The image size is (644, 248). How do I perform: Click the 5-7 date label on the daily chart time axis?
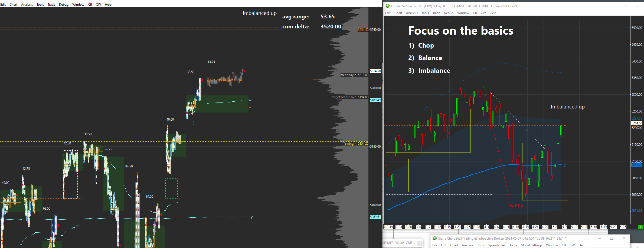pyautogui.click(x=564, y=227)
